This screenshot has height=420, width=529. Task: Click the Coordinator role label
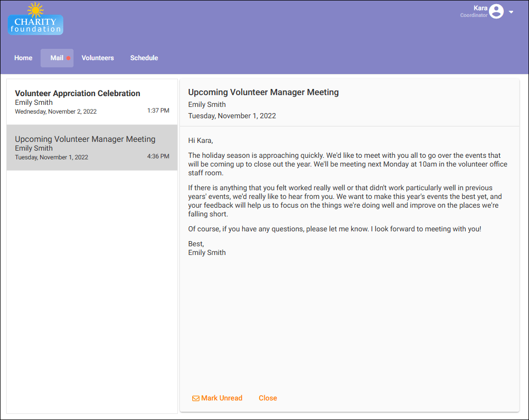click(x=473, y=15)
